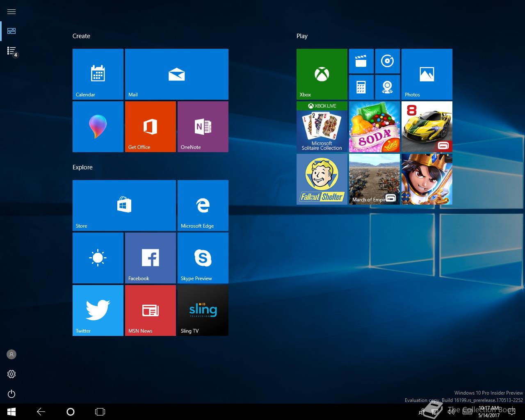Open Task View on taskbar

point(100,412)
